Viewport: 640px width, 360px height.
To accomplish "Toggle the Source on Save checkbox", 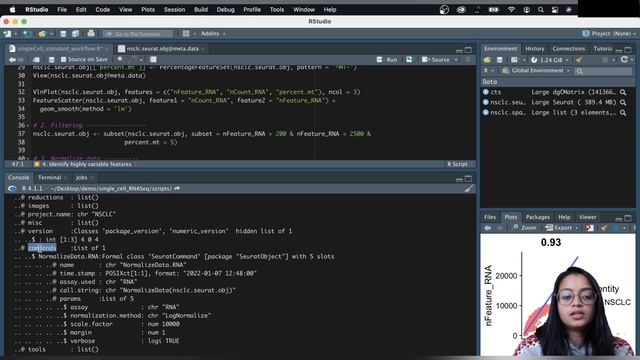I will tap(63, 60).
